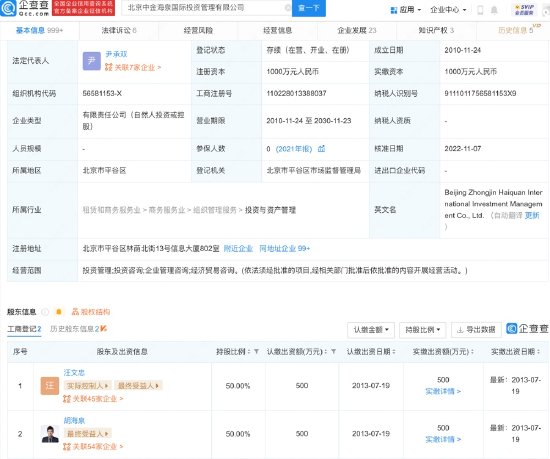Open notifications bell in header
550x459 pixels.
(x=494, y=10)
